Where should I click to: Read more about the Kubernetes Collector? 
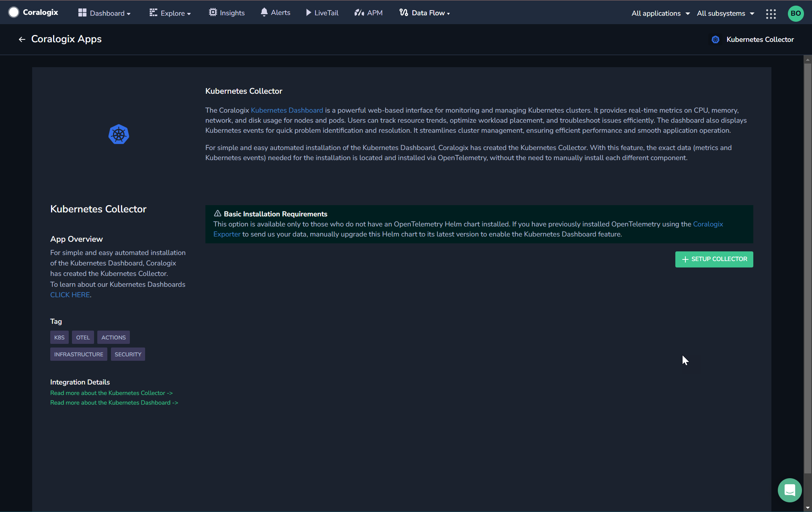(111, 393)
